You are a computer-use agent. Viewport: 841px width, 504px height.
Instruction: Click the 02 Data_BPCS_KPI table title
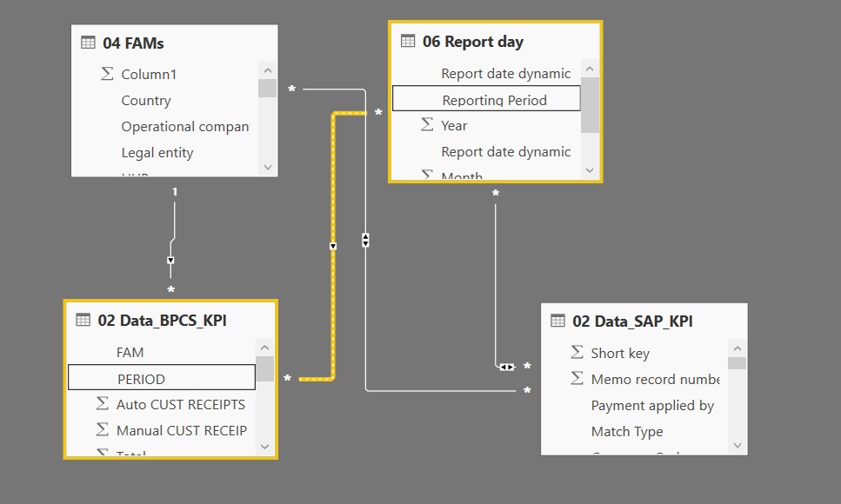point(162,320)
